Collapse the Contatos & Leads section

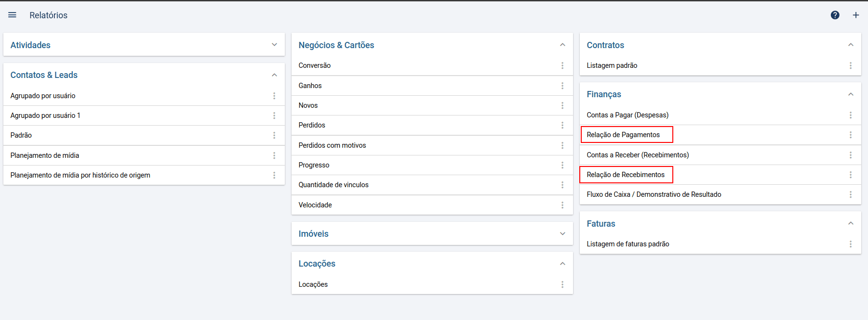click(x=274, y=75)
